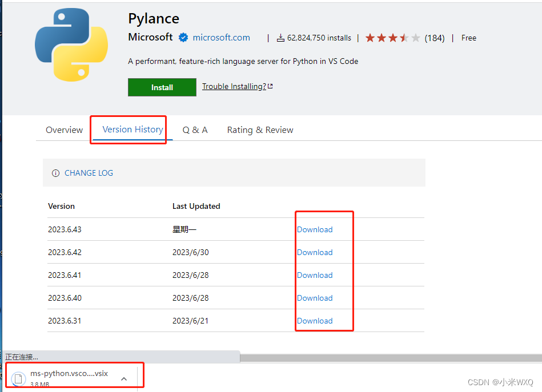Open the Q & A tab
Image resolution: width=542 pixels, height=392 pixels.
coord(195,130)
